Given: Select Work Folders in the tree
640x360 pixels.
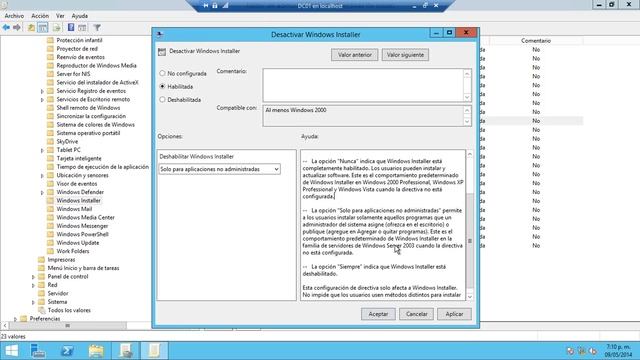Looking at the screenshot, I should point(73,251).
